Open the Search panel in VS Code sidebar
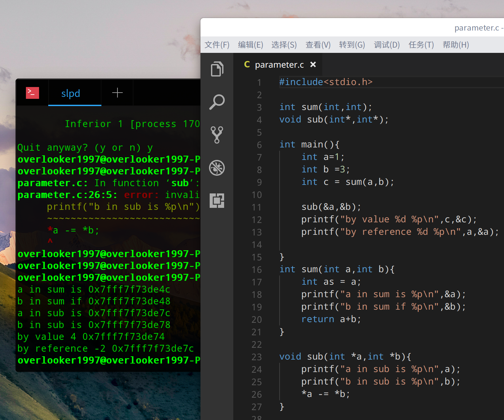This screenshot has height=420, width=504. click(x=217, y=102)
